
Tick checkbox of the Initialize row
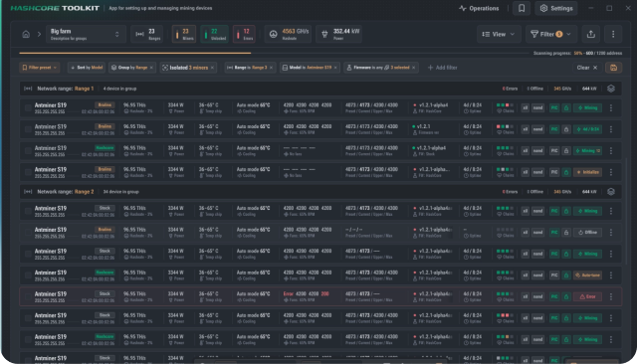28,172
